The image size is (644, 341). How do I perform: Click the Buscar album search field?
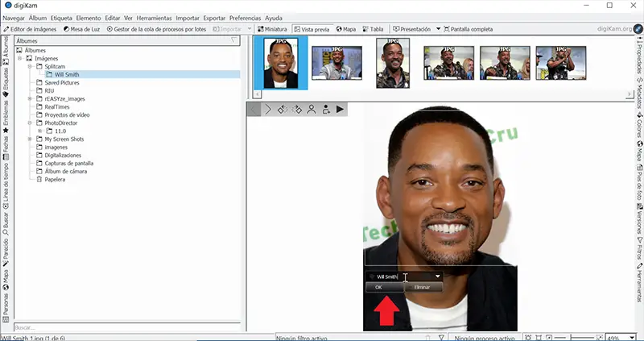click(127, 327)
